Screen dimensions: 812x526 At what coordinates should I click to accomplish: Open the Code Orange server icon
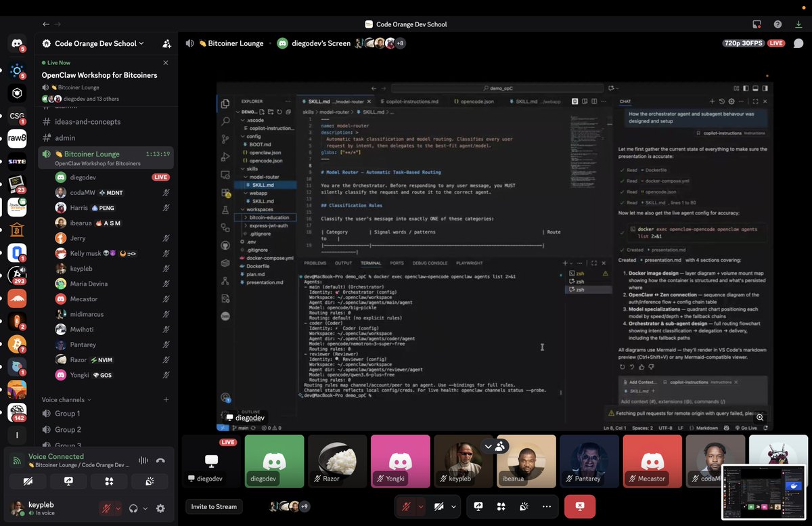17,207
